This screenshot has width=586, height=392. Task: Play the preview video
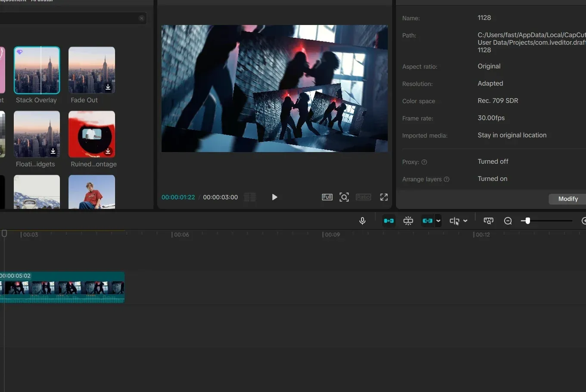pyautogui.click(x=274, y=197)
